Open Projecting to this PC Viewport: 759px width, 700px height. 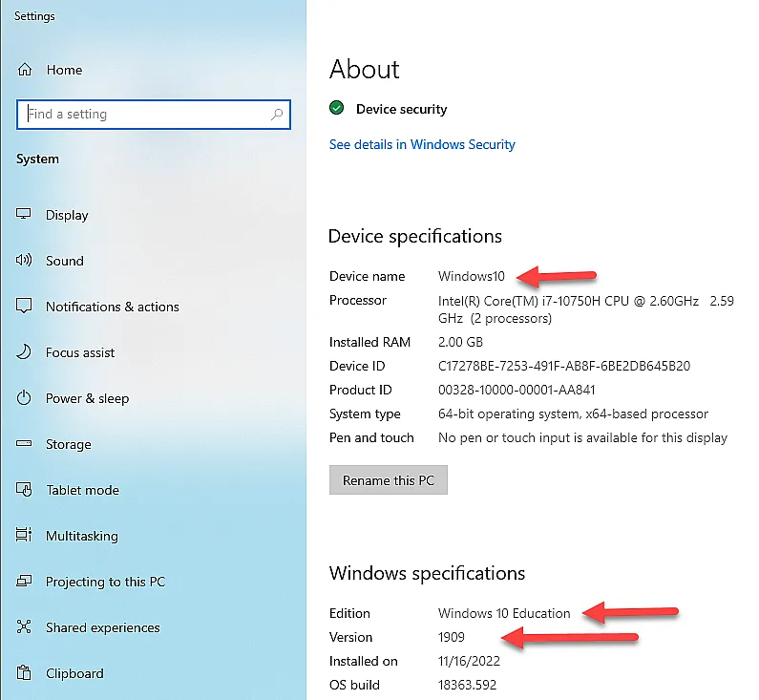[x=106, y=582]
